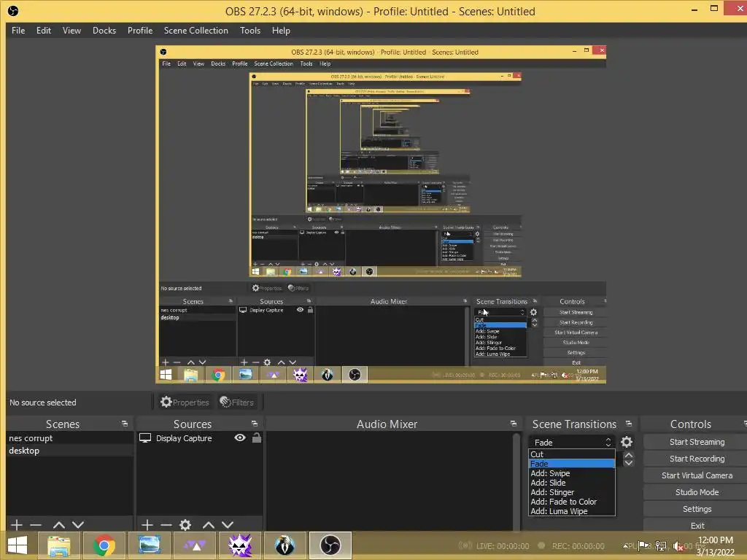The height and width of the screenshot is (560, 747).
Task: Pop out the Scenes dock
Action: point(125,424)
